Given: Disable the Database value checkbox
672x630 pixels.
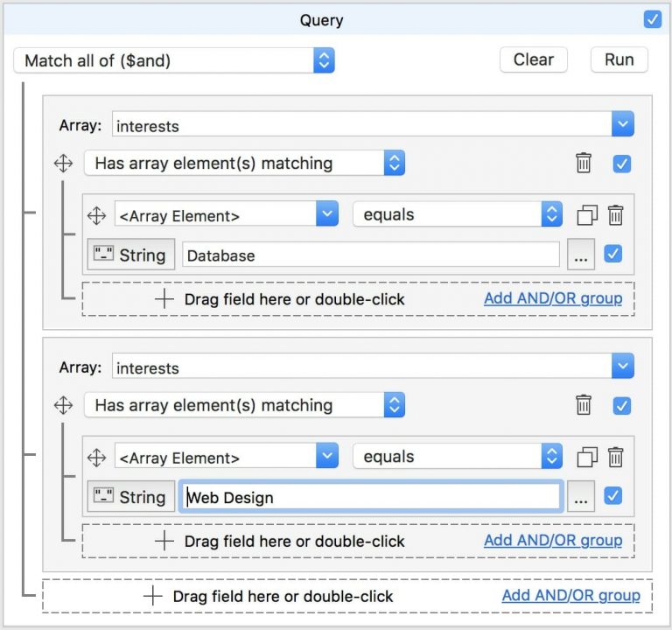Looking at the screenshot, I should (x=613, y=254).
